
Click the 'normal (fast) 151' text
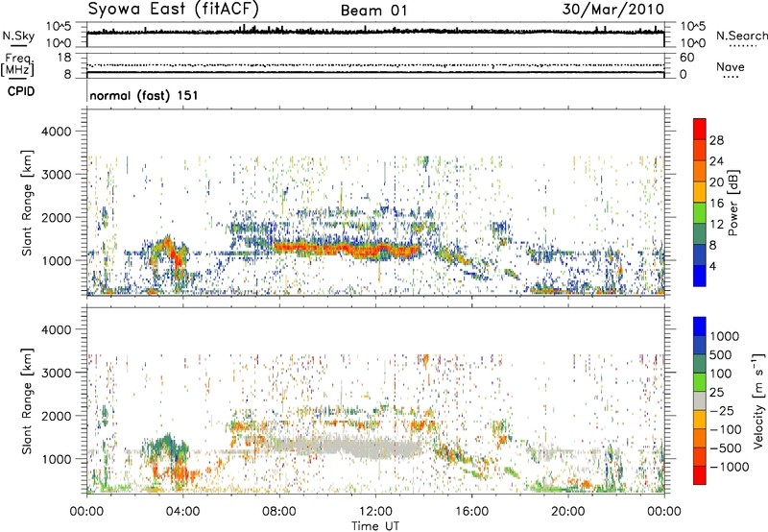point(144,95)
